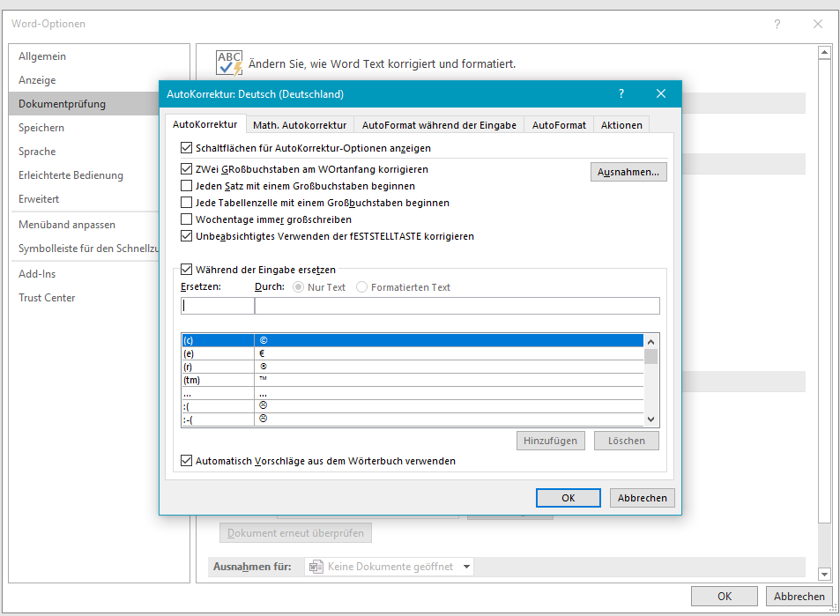This screenshot has width=840, height=616.
Task: Switch to the AutoFormat tab
Action: 559,125
